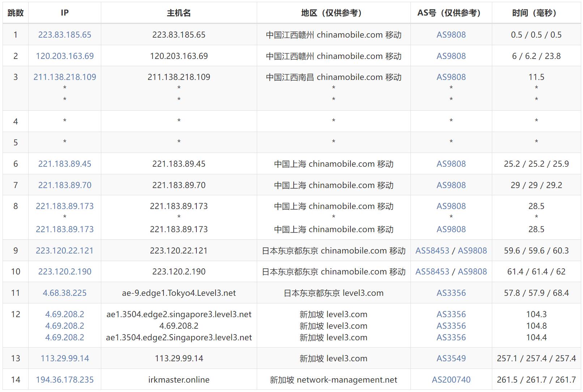Click the 主机名 column header
The height and width of the screenshot is (392, 583).
tap(179, 13)
